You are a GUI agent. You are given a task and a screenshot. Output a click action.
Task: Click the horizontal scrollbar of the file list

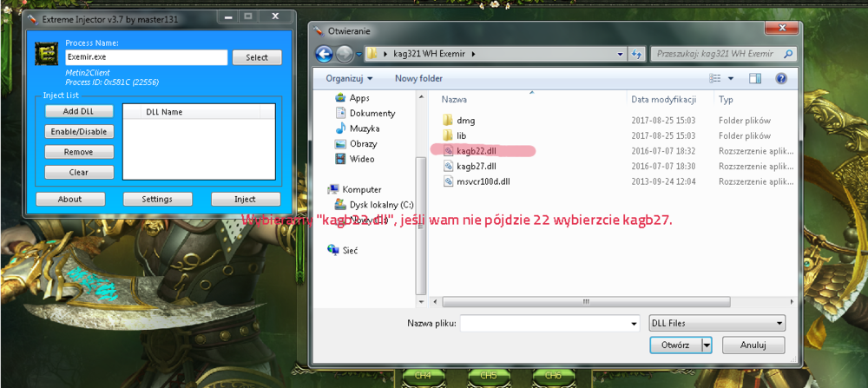(584, 302)
